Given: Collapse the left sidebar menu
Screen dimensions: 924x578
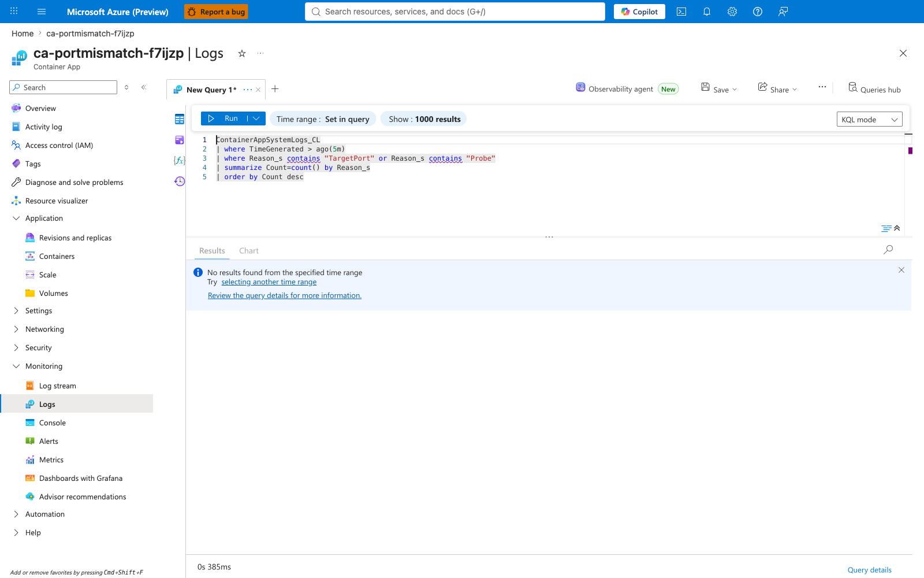Looking at the screenshot, I should pos(144,87).
